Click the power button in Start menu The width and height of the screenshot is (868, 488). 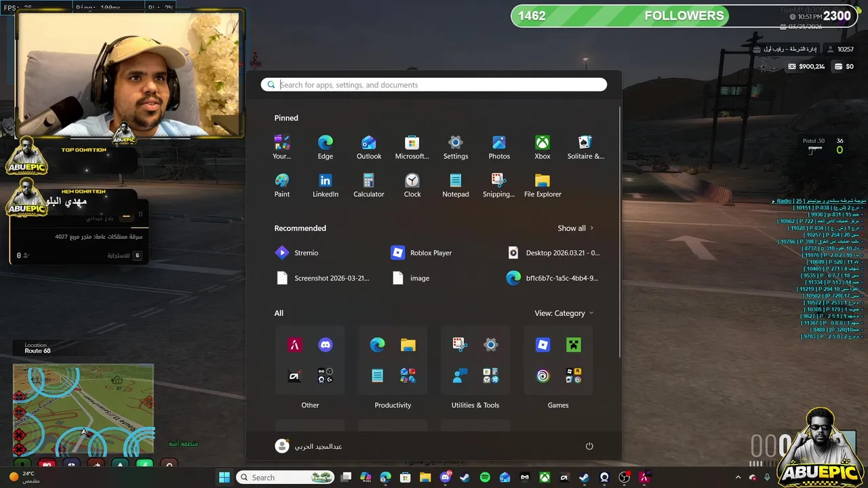pyautogui.click(x=589, y=446)
